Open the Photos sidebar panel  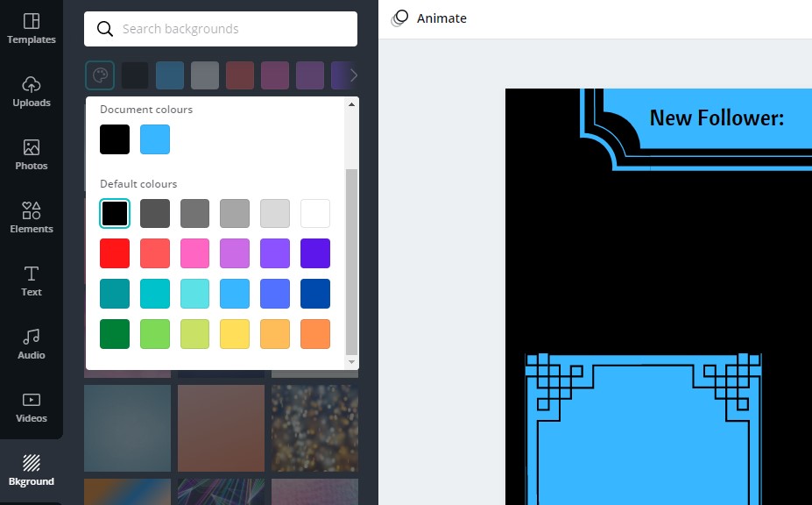[x=31, y=155]
